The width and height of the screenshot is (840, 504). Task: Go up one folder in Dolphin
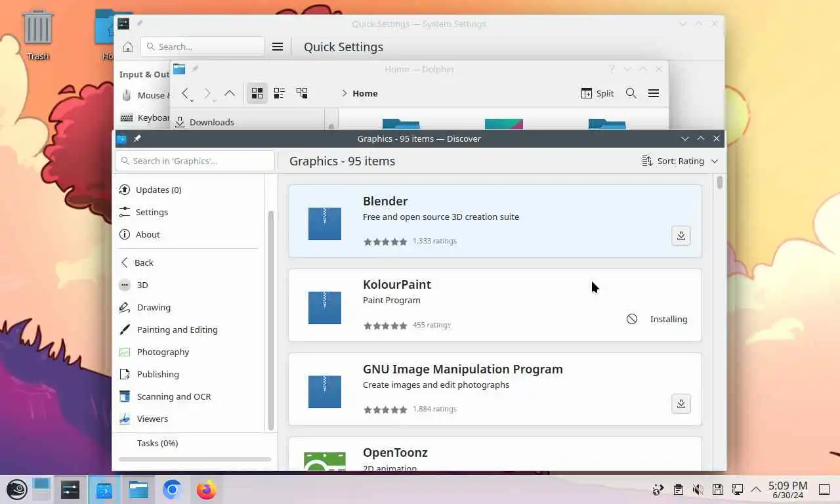(x=230, y=93)
